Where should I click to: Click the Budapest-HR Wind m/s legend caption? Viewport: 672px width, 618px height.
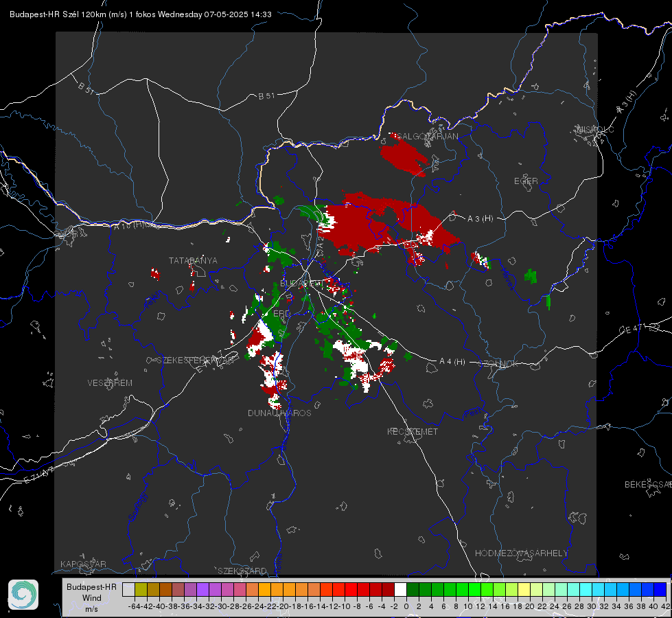coord(91,598)
